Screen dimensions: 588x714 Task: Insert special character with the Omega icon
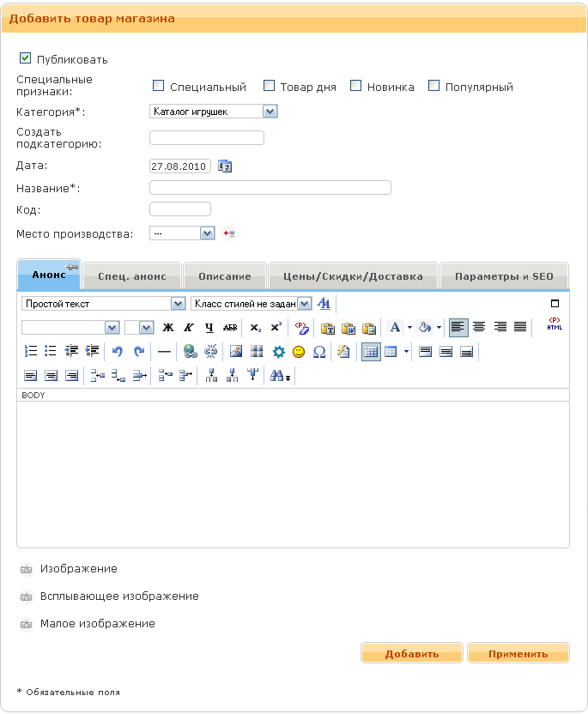point(319,351)
